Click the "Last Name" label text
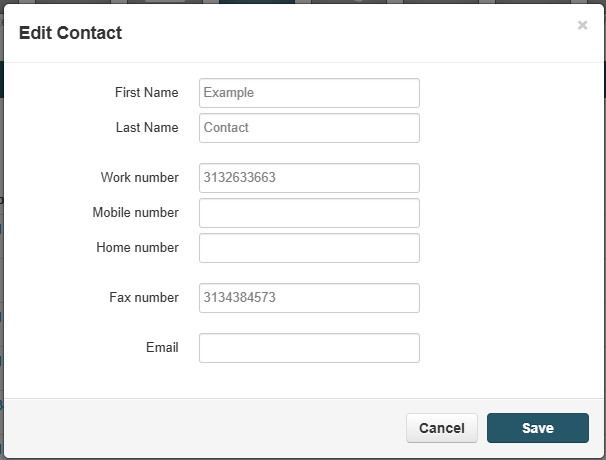 point(147,128)
